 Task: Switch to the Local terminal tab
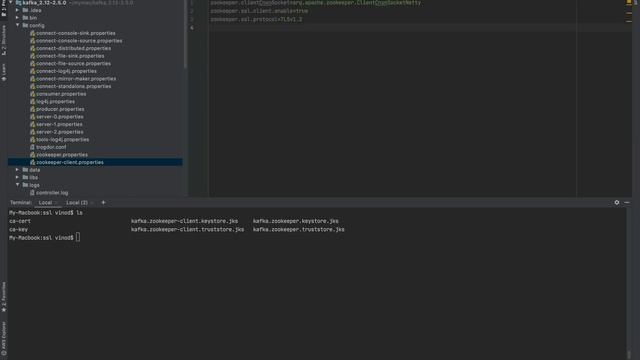pyautogui.click(x=45, y=202)
